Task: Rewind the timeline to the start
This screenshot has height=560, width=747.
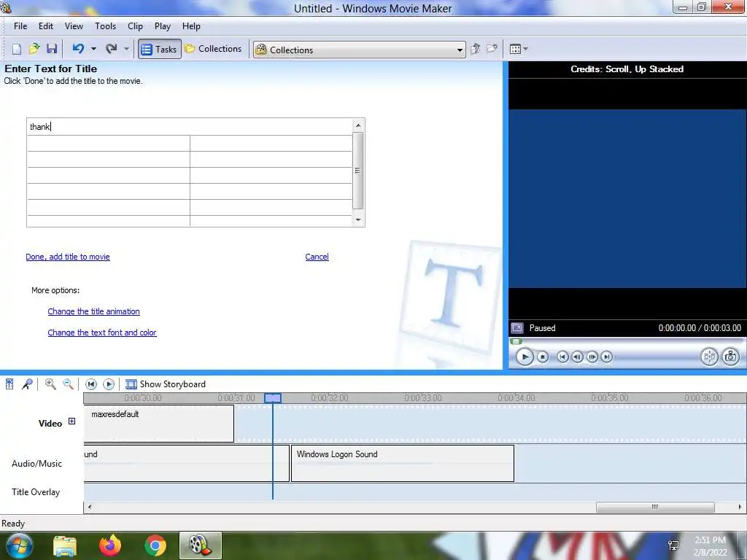Action: [x=91, y=384]
